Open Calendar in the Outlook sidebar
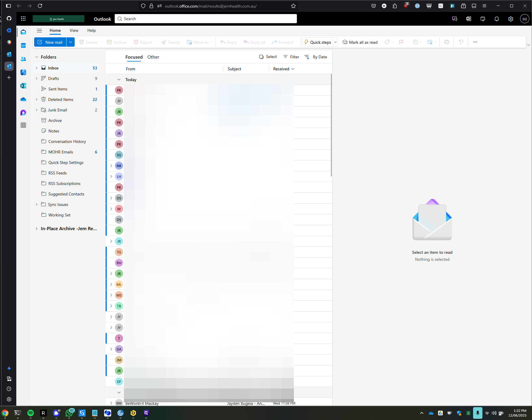 [23, 45]
